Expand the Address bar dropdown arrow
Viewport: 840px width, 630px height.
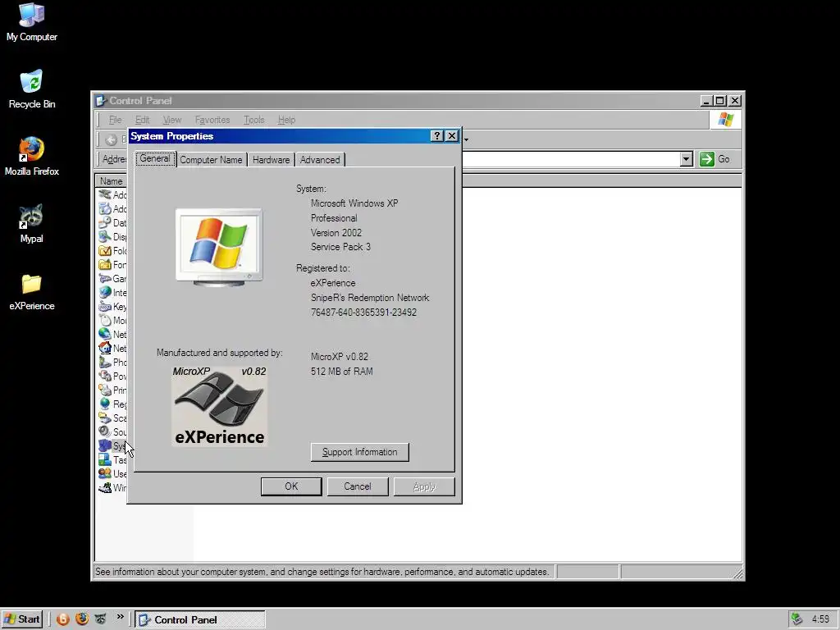pos(687,159)
